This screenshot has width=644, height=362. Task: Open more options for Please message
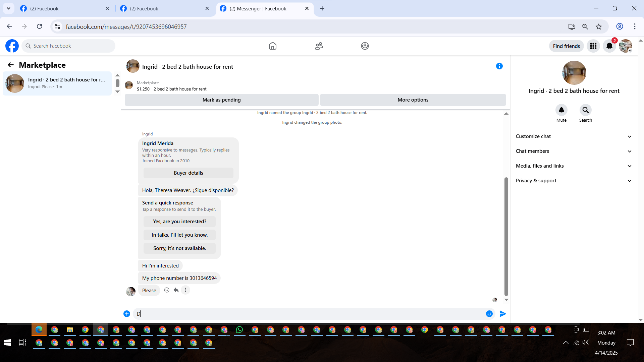pos(185,290)
